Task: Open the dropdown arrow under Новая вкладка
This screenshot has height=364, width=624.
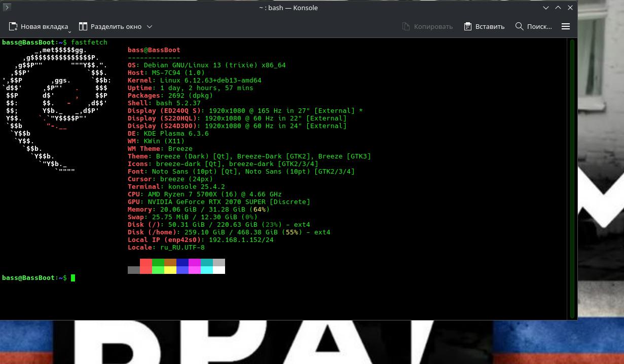Action: (70, 32)
